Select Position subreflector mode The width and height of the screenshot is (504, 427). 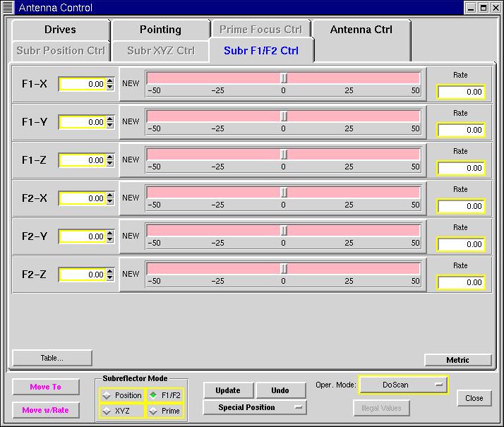[x=122, y=395]
